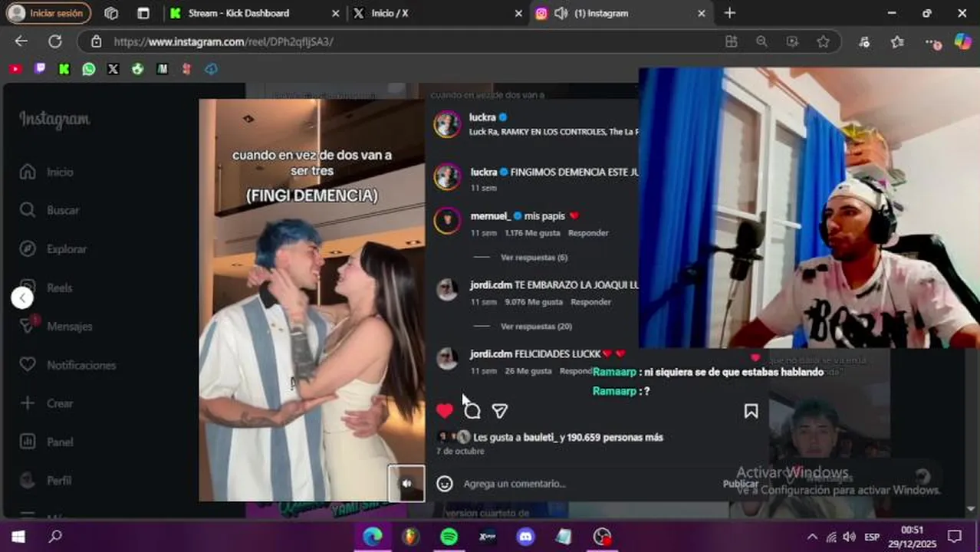Click the zoom magnifier in the address bar
This screenshot has width=980, height=552.
point(761,41)
